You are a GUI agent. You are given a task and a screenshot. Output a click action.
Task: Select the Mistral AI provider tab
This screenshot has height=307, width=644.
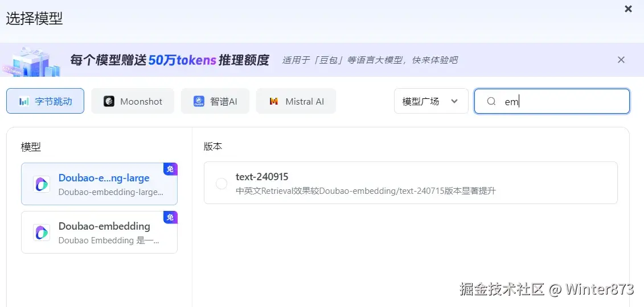point(296,101)
